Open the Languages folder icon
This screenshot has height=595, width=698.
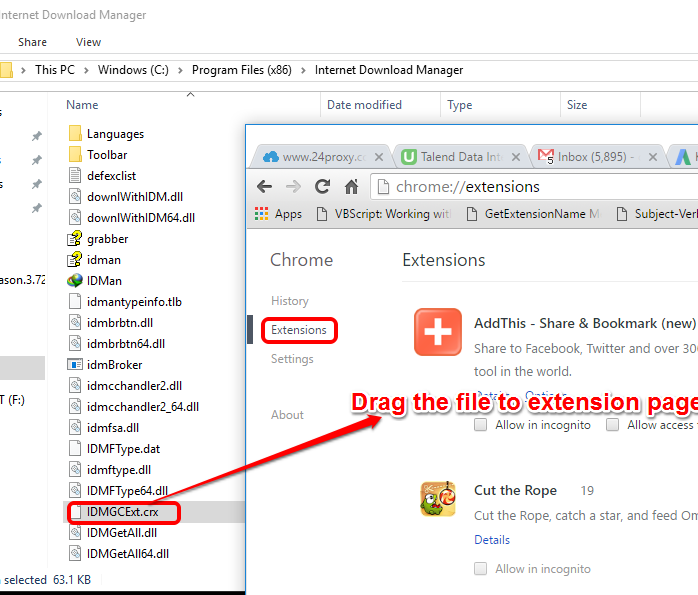pyautogui.click(x=75, y=133)
